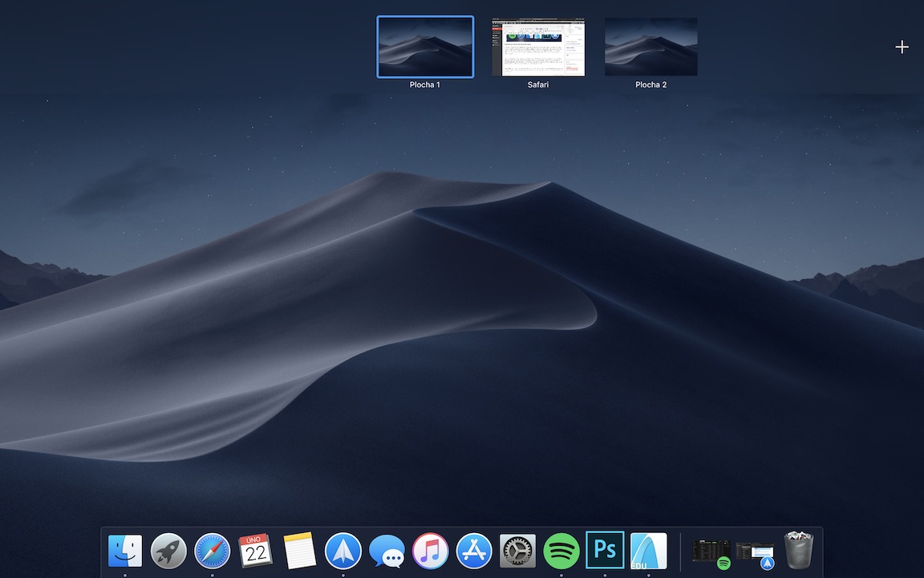Open ArchiCAD EDU from the dock
The image size is (924, 578).
(x=648, y=551)
